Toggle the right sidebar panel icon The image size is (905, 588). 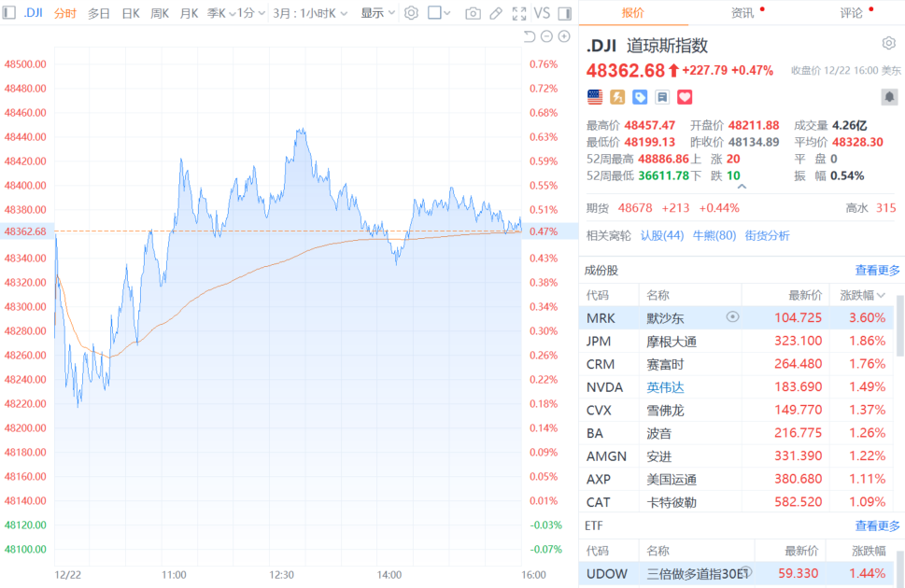coord(565,13)
